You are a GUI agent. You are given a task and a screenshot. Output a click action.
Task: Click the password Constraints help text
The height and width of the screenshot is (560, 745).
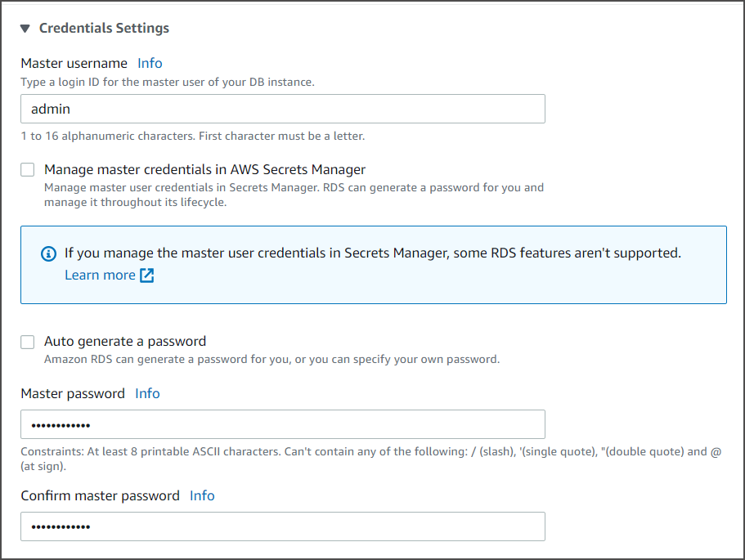368,452
